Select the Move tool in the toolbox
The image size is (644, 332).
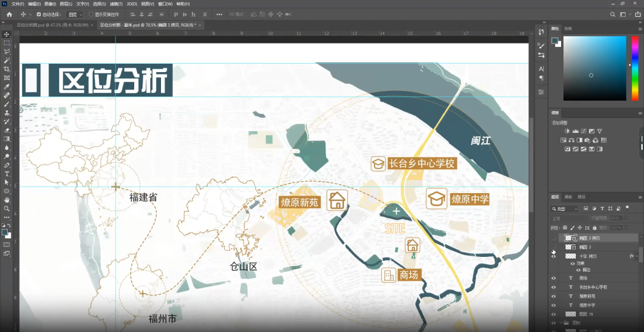click(x=7, y=34)
